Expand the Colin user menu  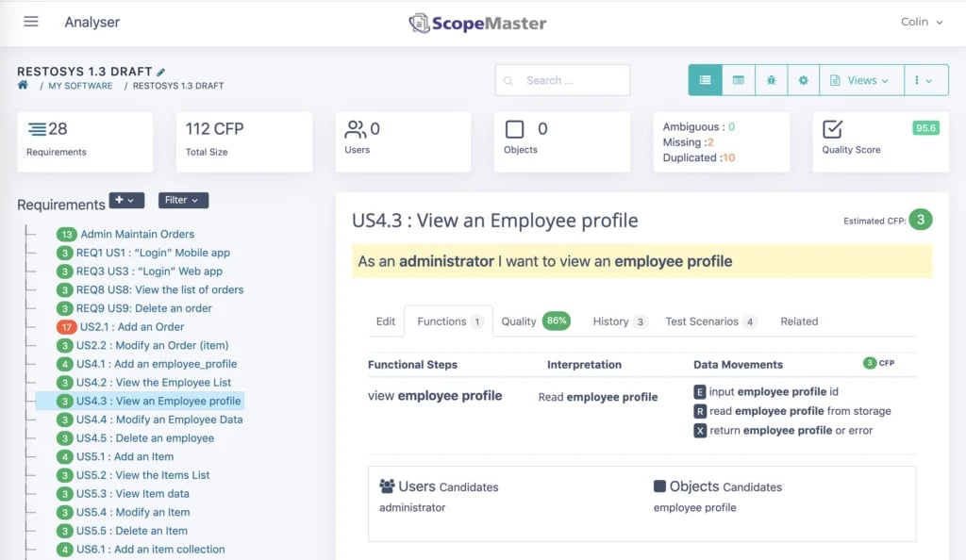[922, 22]
